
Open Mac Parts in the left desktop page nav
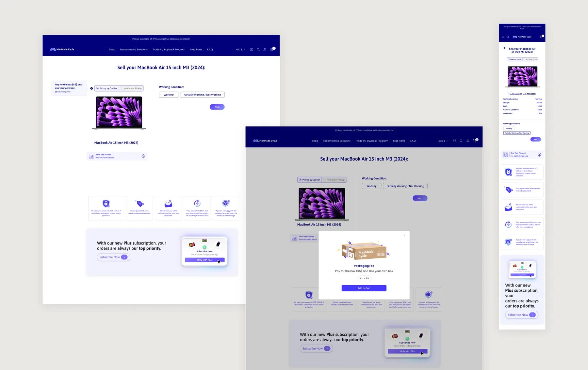tap(196, 50)
